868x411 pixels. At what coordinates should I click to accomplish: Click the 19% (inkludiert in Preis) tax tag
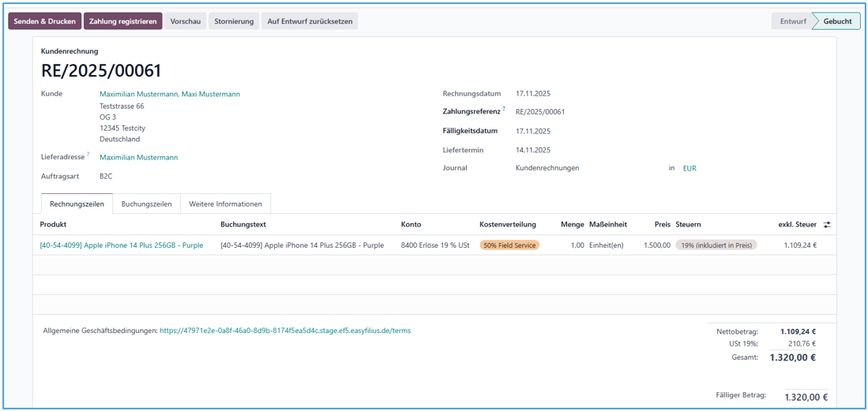[x=716, y=245]
